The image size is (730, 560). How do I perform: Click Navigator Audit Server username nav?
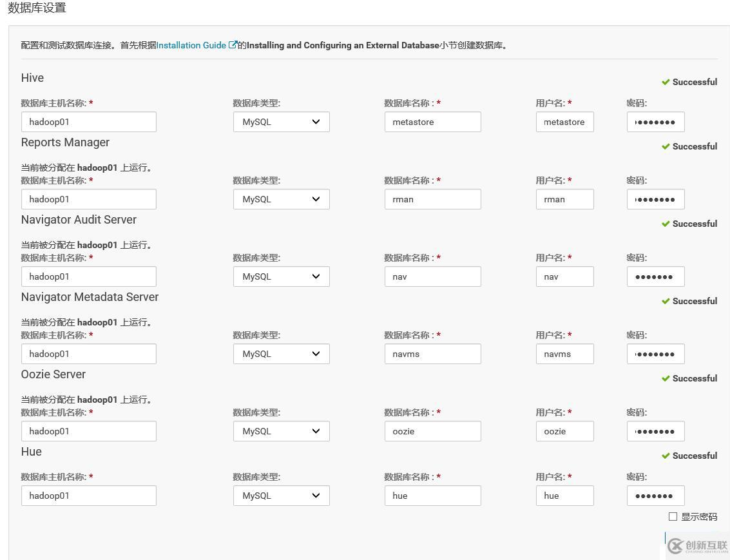tap(564, 276)
